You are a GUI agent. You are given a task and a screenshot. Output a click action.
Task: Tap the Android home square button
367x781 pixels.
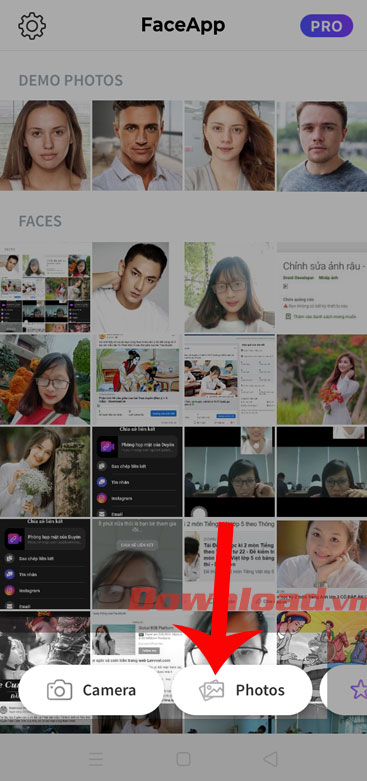(x=183, y=759)
